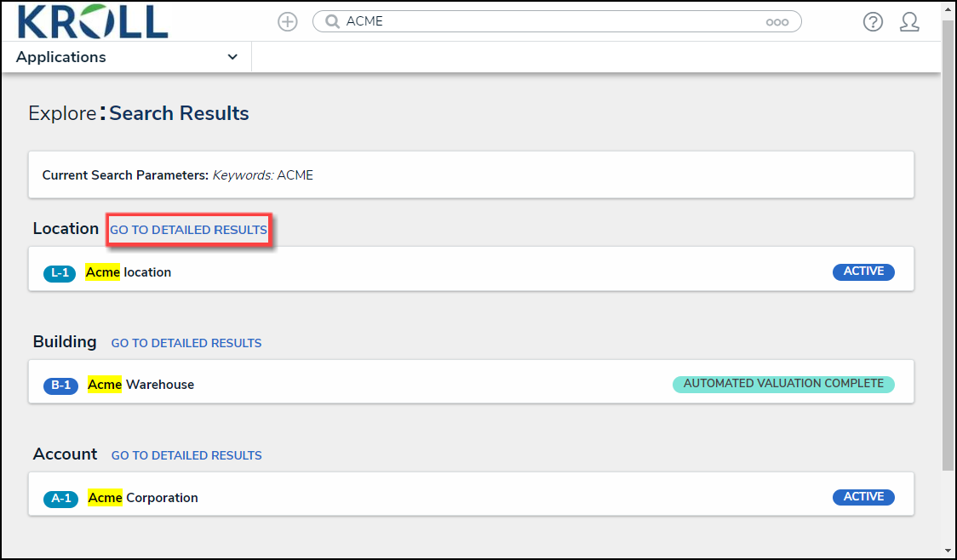
Task: Open the Acme Corporation result
Action: click(471, 494)
